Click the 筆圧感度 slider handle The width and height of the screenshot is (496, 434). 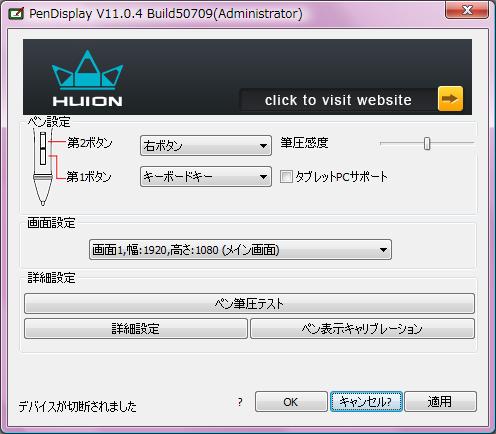click(x=427, y=143)
